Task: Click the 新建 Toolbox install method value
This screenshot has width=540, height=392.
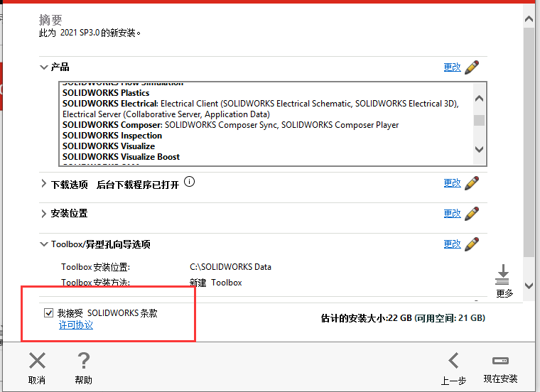Action: point(215,283)
